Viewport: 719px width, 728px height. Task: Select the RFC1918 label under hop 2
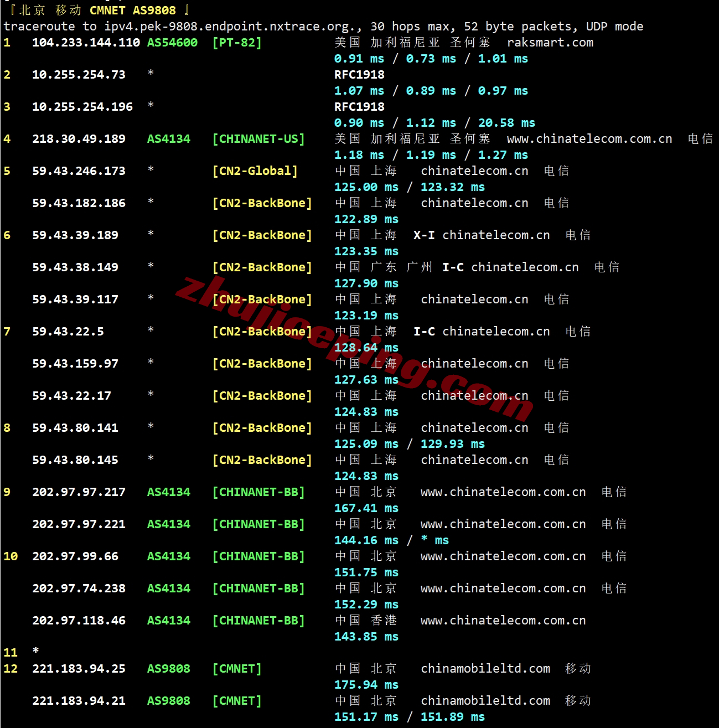point(359,75)
